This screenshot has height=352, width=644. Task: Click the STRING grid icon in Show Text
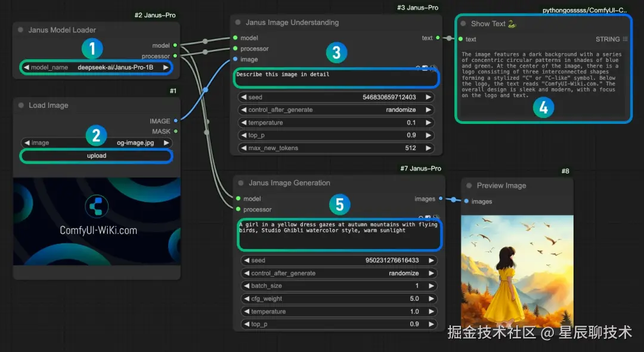625,39
